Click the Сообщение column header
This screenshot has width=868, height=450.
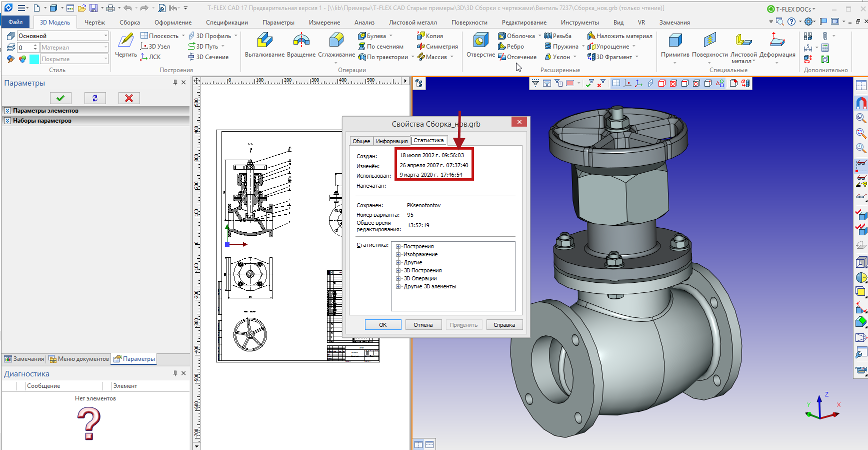coord(43,386)
